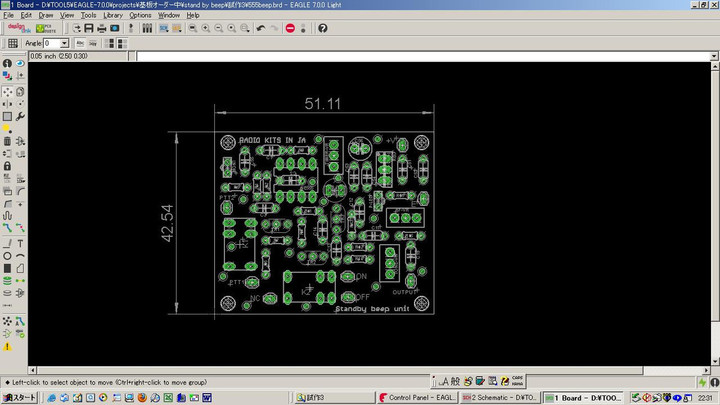
Task: Toggle layer visibility with Show eye icon
Action: pos(20,63)
